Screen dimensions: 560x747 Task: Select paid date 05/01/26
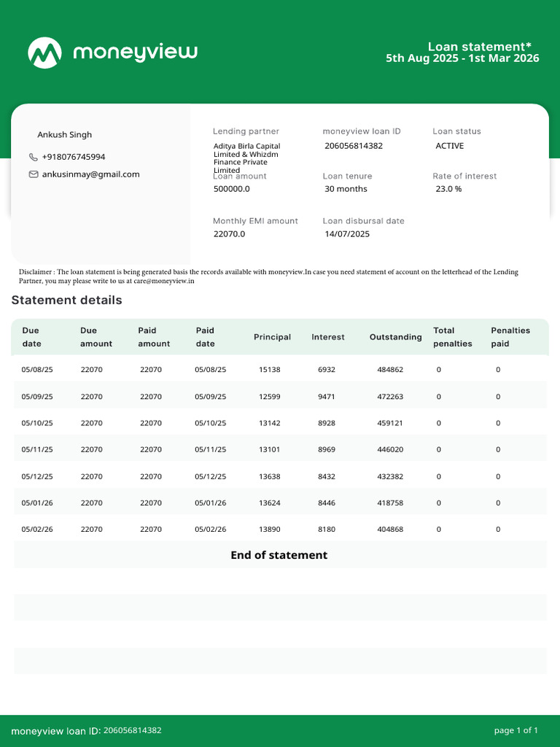[211, 503]
